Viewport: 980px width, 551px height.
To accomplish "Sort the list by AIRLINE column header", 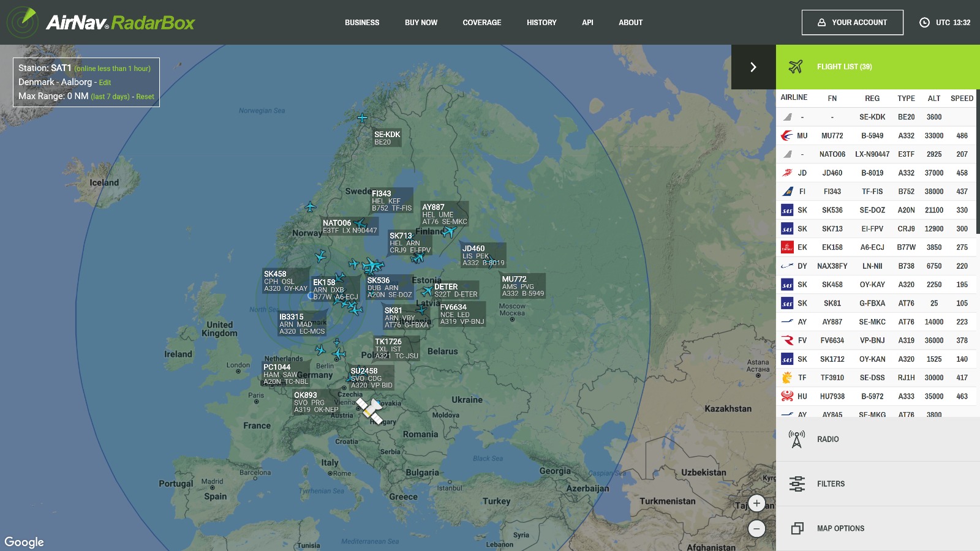I will [794, 97].
